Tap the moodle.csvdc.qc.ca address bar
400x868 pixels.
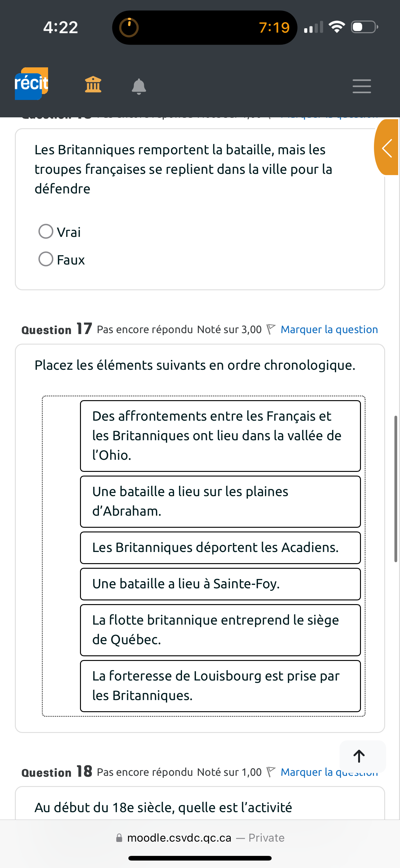point(200,838)
